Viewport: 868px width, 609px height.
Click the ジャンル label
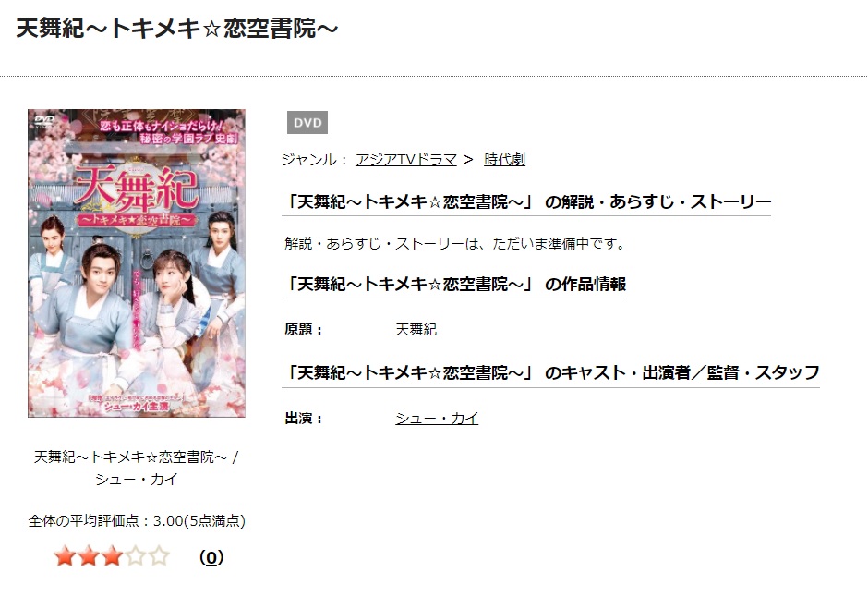click(315, 160)
